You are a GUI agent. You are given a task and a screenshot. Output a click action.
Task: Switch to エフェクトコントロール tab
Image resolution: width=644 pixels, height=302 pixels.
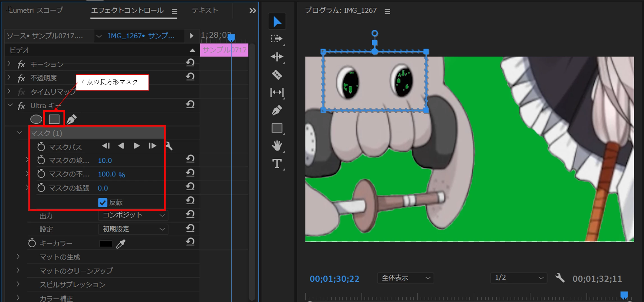tap(127, 10)
